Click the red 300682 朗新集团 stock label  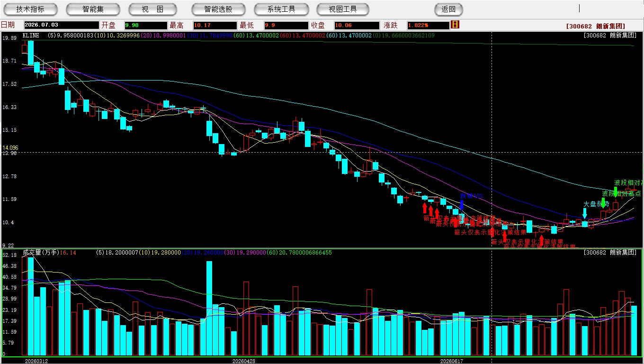pyautogui.click(x=595, y=26)
